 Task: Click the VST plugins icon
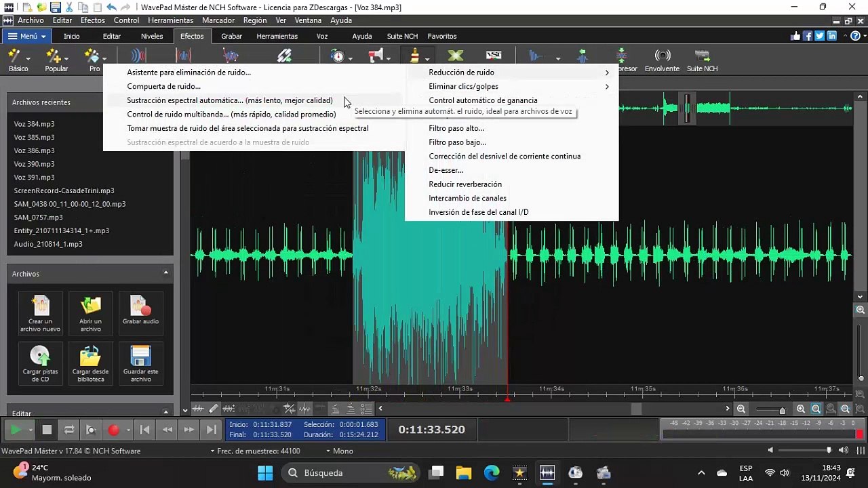tap(494, 56)
